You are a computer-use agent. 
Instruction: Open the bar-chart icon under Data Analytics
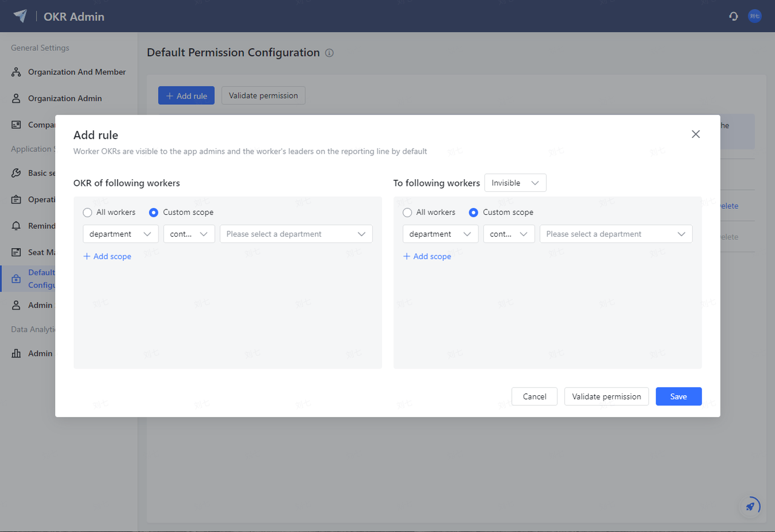[15, 353]
